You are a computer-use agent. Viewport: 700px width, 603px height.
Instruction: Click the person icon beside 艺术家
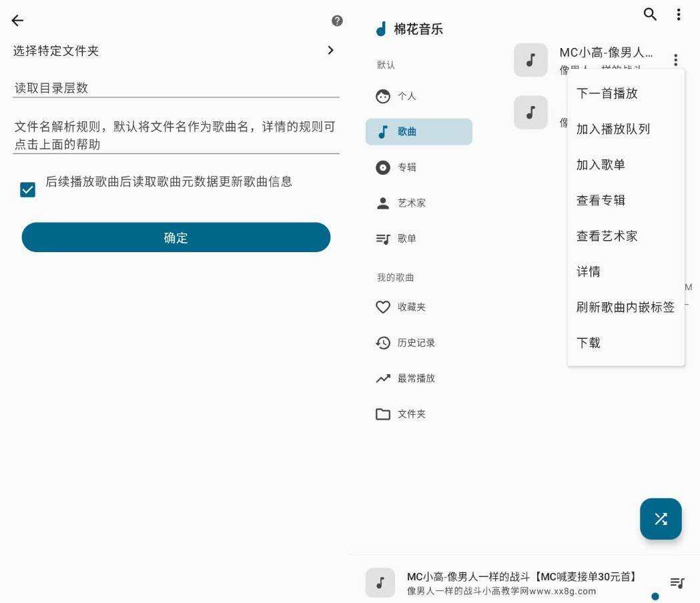coord(383,203)
